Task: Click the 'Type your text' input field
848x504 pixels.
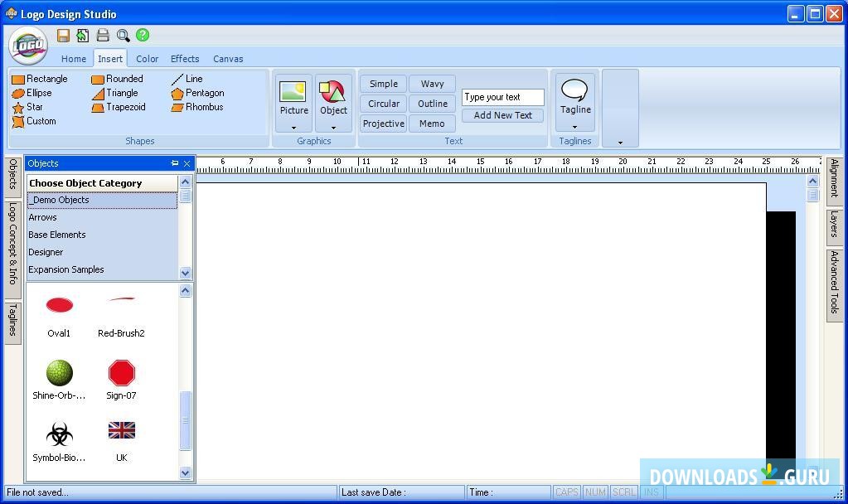Action: pyautogui.click(x=503, y=97)
